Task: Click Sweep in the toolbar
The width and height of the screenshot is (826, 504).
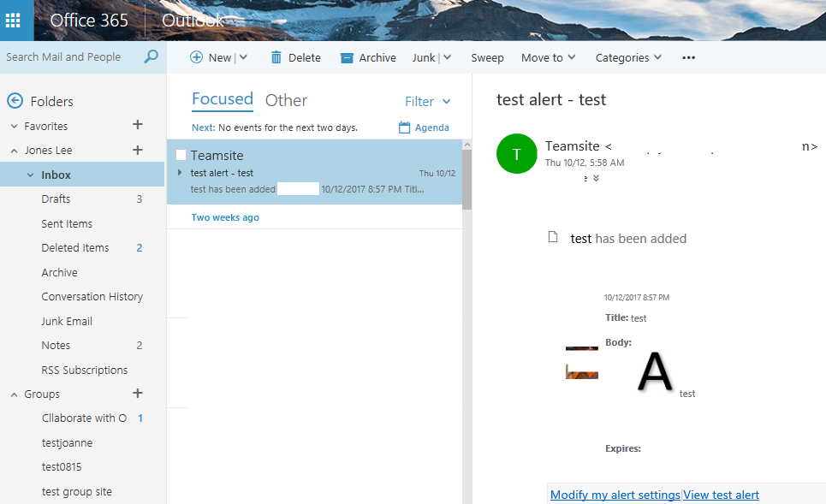Action: [x=487, y=57]
